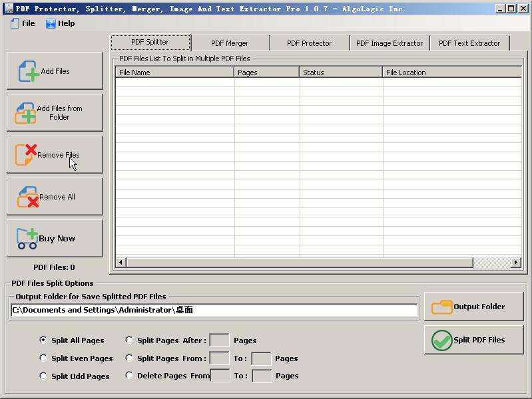
Task: Open the File menu
Action: (x=23, y=23)
